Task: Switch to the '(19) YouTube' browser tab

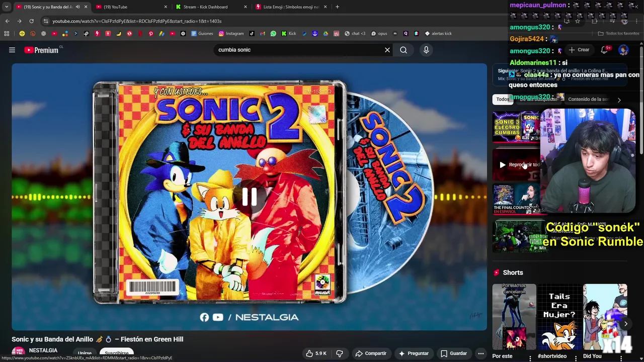Action: [132, 7]
